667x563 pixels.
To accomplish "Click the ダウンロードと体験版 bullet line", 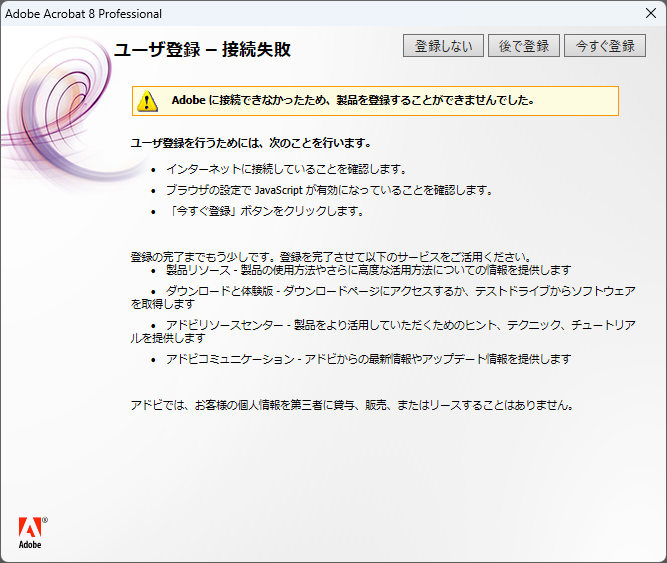I will (383, 297).
